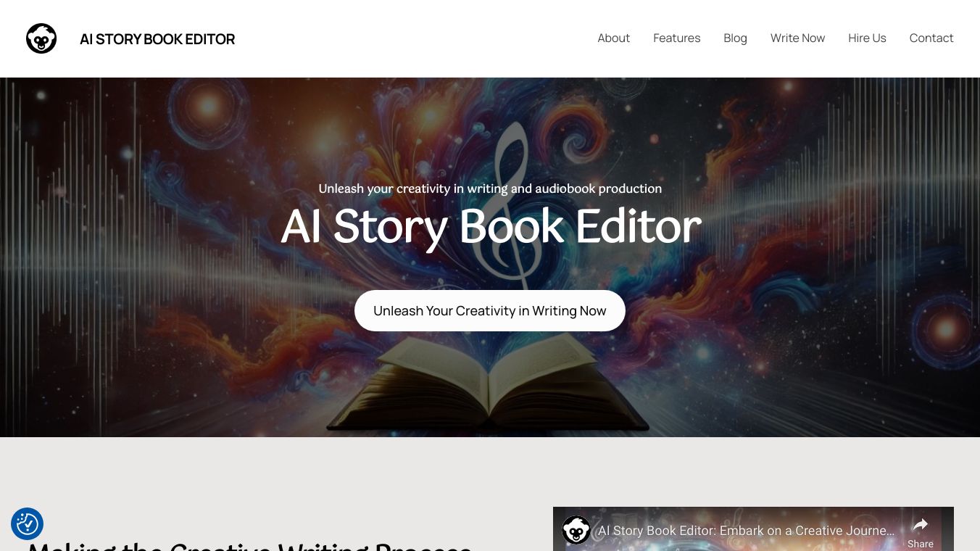Screen dimensions: 980x551
Task: Choose Hire Us from the top navigation
Action: point(867,38)
